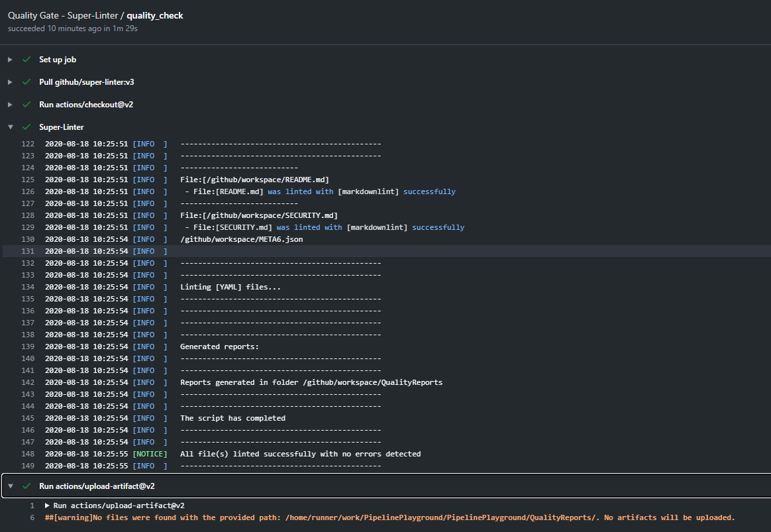771x532 pixels.
Task: Select log line number 122
Action: coord(28,144)
